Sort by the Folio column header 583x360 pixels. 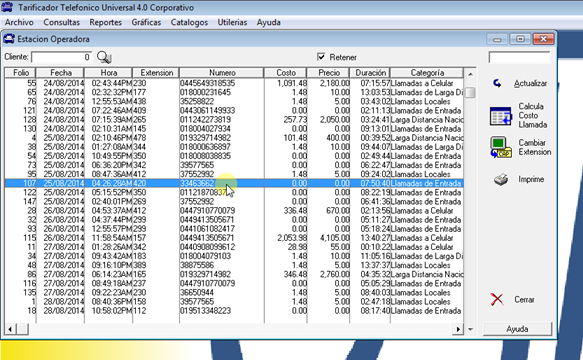[20, 73]
